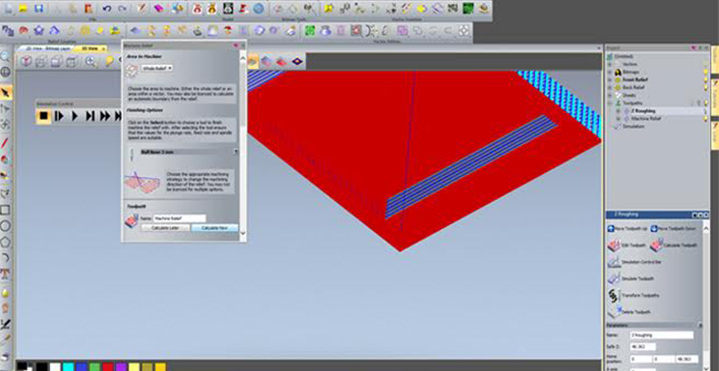Click the Name field in Parameters section

tap(661, 335)
